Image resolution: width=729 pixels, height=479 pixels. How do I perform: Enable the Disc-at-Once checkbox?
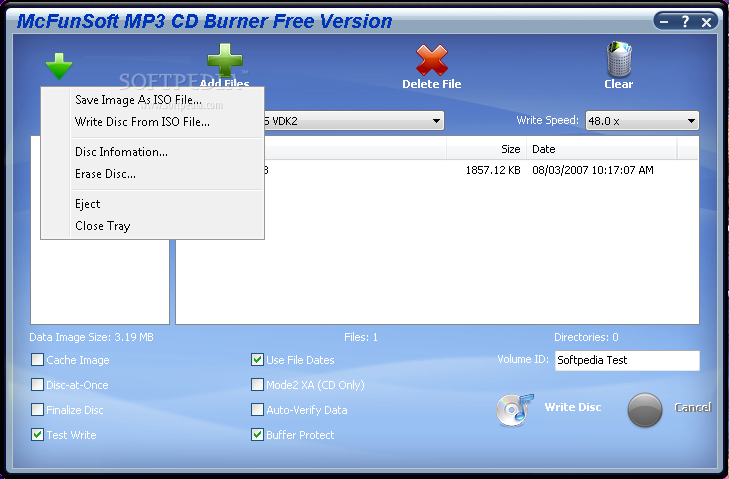point(37,385)
